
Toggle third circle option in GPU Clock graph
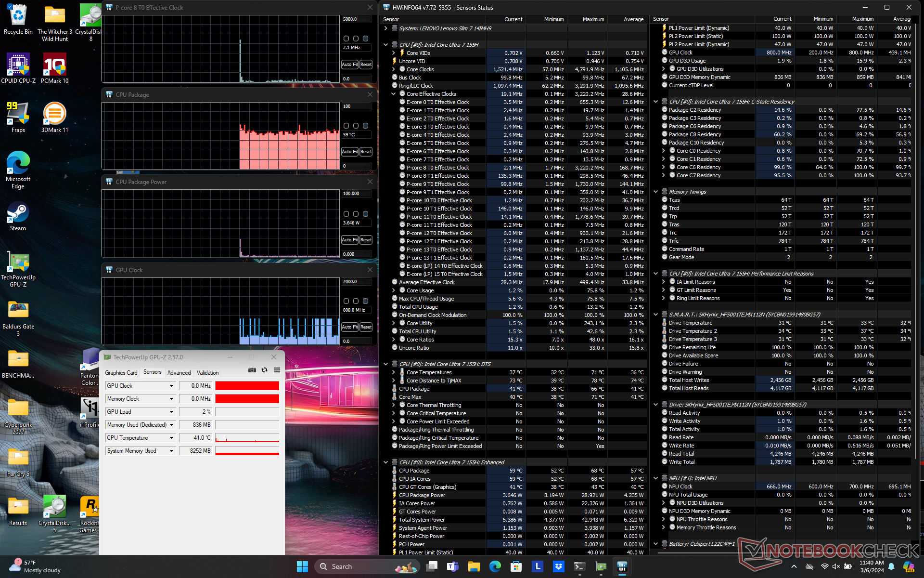(x=365, y=301)
